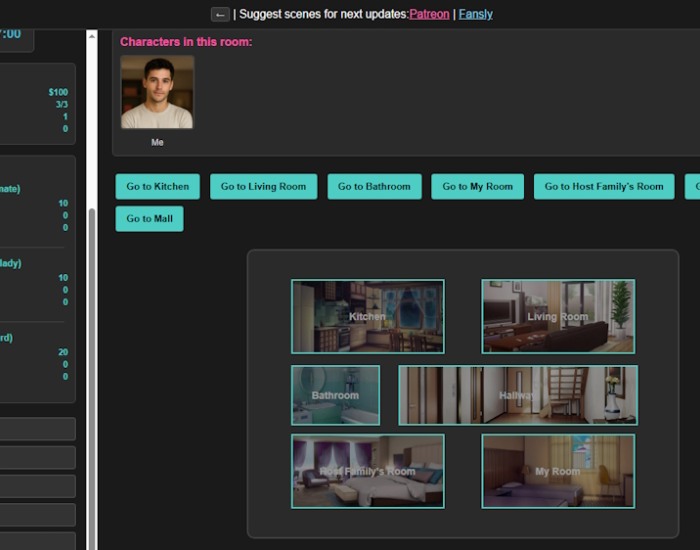Click the $100 money value in sidebar
The image size is (700, 550).
(58, 92)
